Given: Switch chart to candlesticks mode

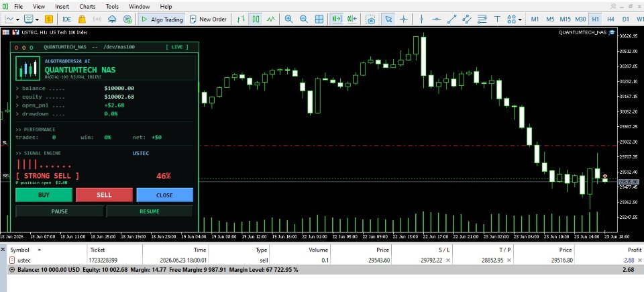Looking at the screenshot, I should pyautogui.click(x=256, y=19).
